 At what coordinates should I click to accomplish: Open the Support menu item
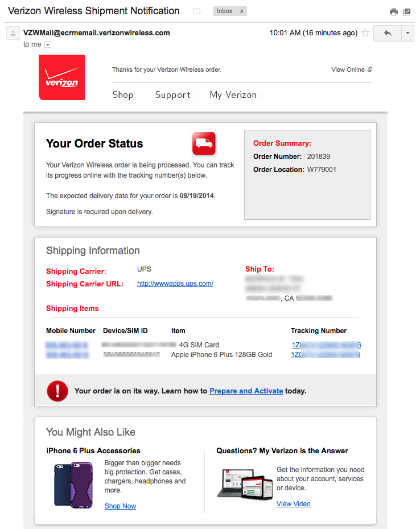[x=172, y=95]
